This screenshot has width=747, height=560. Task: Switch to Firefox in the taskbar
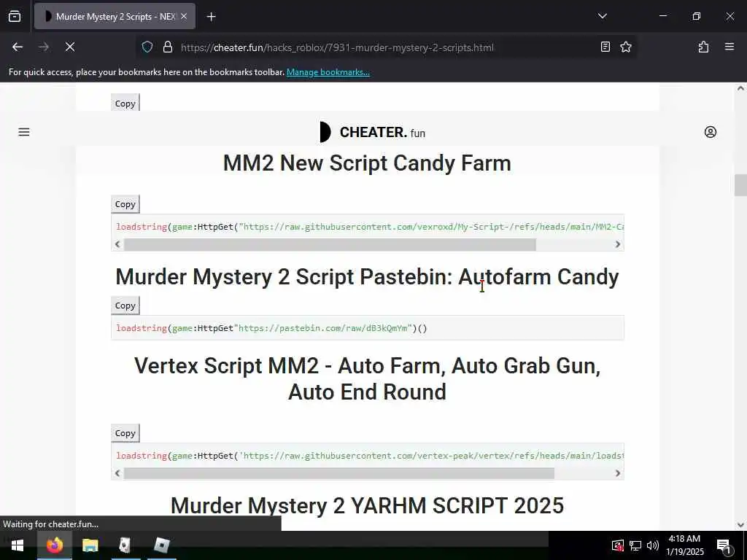(54, 545)
